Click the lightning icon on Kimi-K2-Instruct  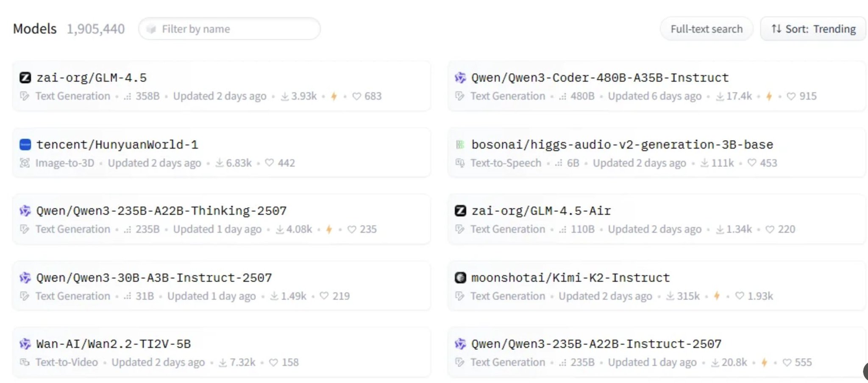click(x=717, y=296)
